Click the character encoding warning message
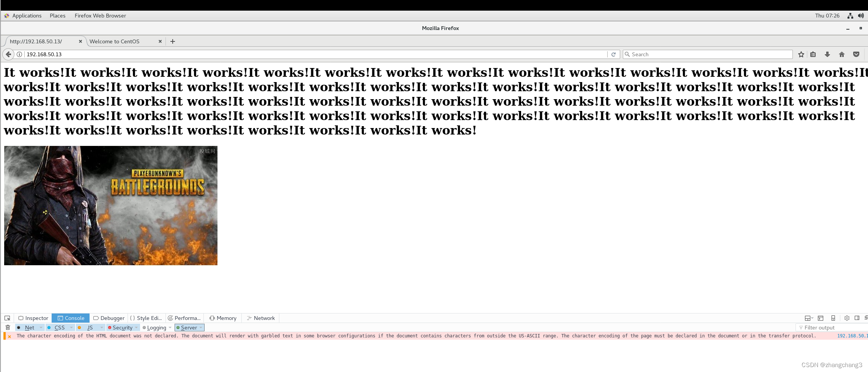868x372 pixels. click(x=416, y=336)
